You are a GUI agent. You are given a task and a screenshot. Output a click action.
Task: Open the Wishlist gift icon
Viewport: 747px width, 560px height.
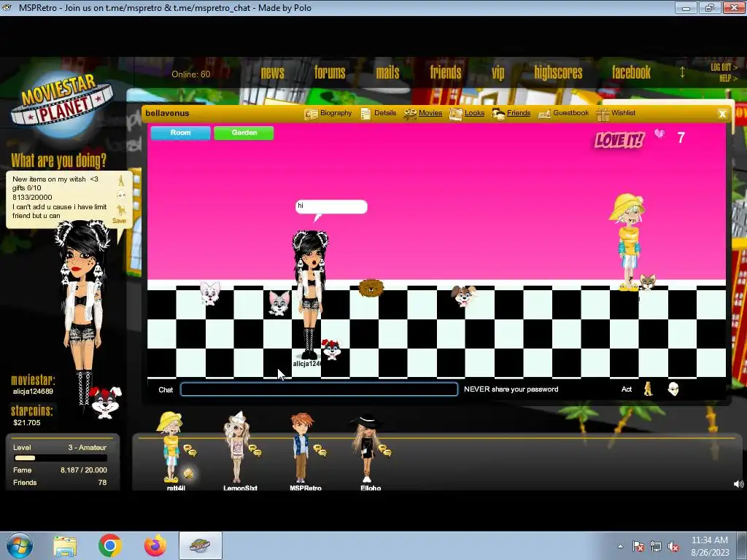click(603, 114)
